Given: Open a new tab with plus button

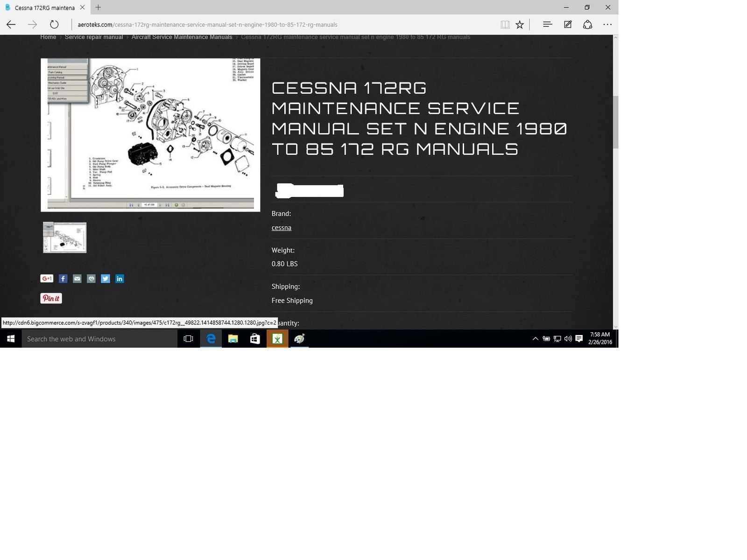Looking at the screenshot, I should pyautogui.click(x=98, y=7).
